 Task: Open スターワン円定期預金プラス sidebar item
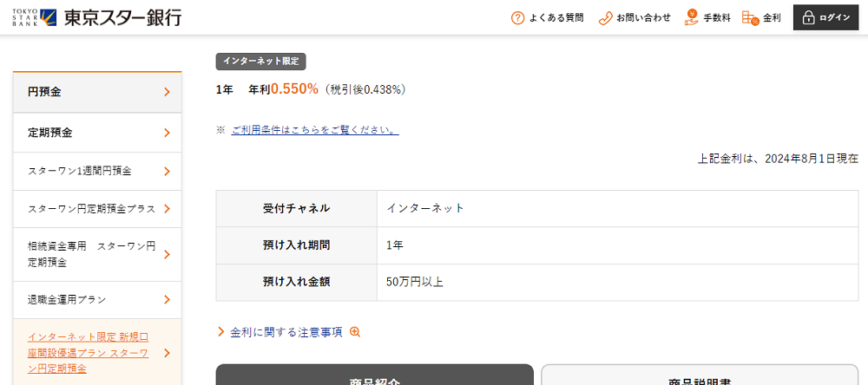click(x=97, y=209)
